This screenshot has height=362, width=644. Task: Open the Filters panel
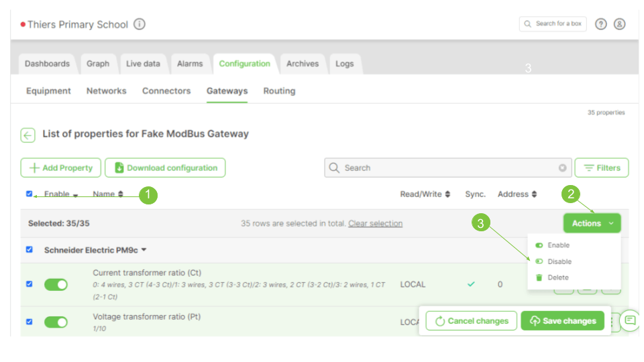[x=601, y=168]
